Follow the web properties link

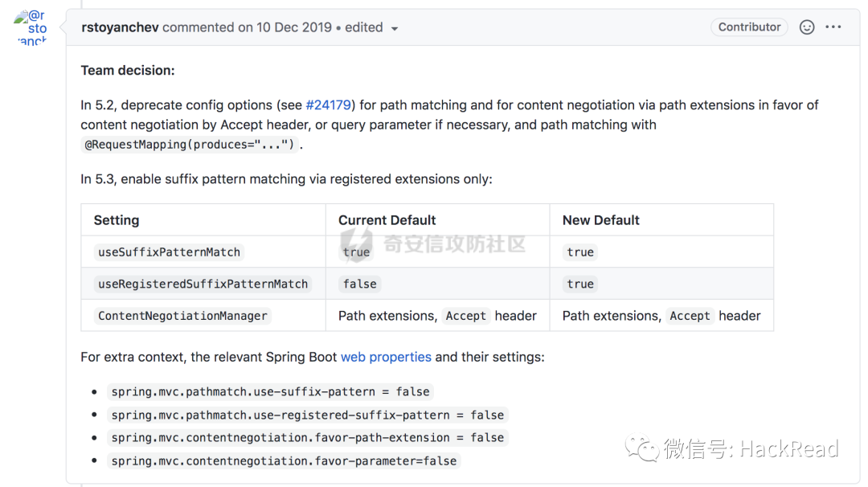pyautogui.click(x=386, y=357)
